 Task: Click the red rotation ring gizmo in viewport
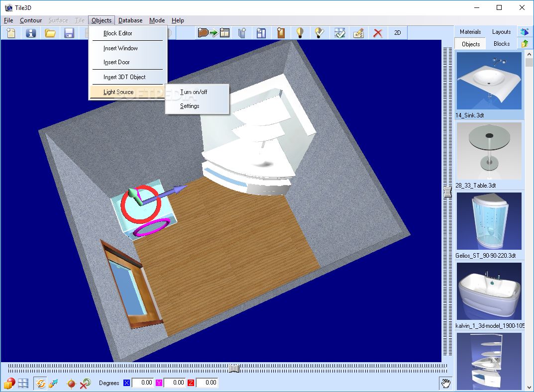(141, 204)
